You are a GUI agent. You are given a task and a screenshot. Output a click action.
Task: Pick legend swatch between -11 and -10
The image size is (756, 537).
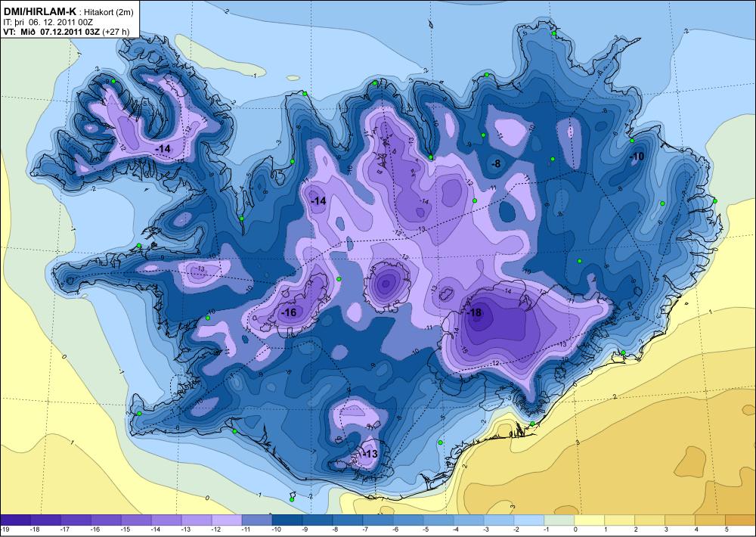coord(257,520)
